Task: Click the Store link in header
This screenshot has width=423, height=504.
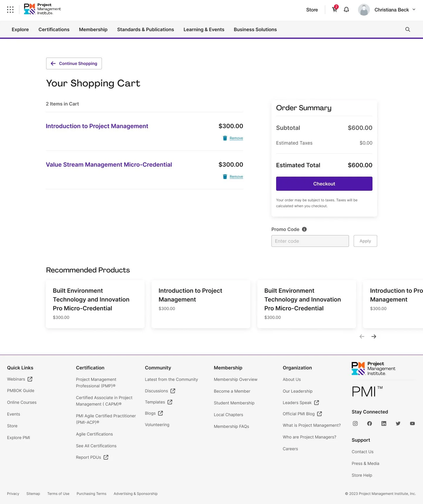Action: (312, 10)
